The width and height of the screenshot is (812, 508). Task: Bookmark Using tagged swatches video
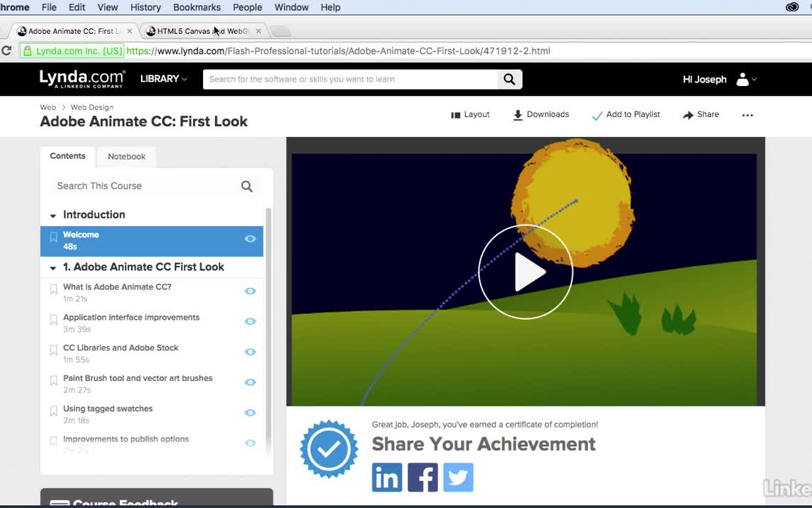click(x=54, y=411)
